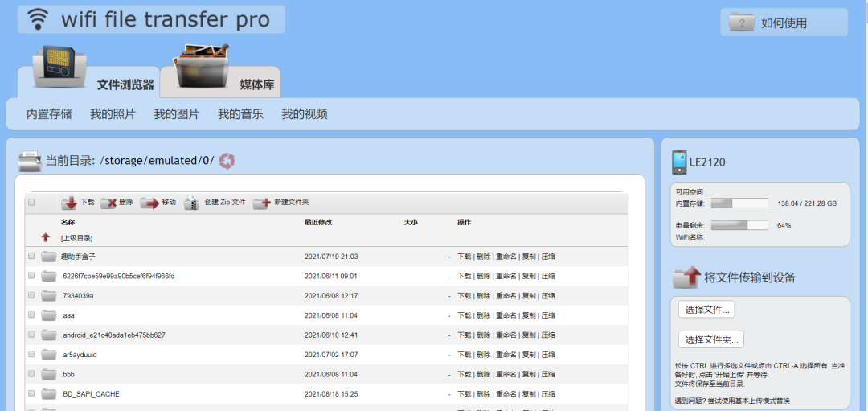
Task: Click the 名称 column header
Action: coord(68,222)
